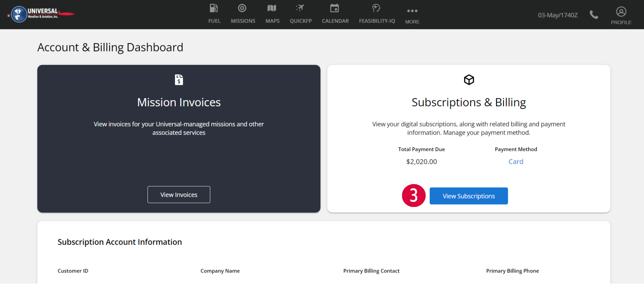
Task: Select the QUICKFP menu label
Action: [x=301, y=21]
